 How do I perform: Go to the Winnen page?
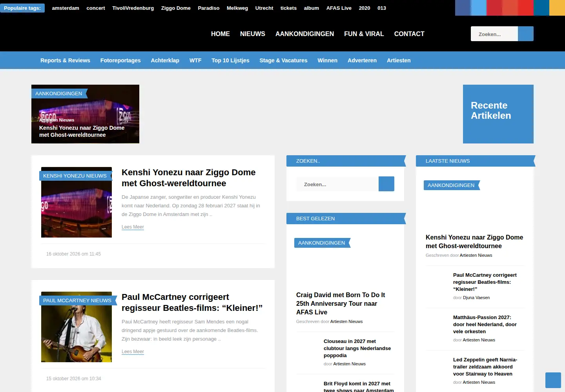[x=327, y=60]
